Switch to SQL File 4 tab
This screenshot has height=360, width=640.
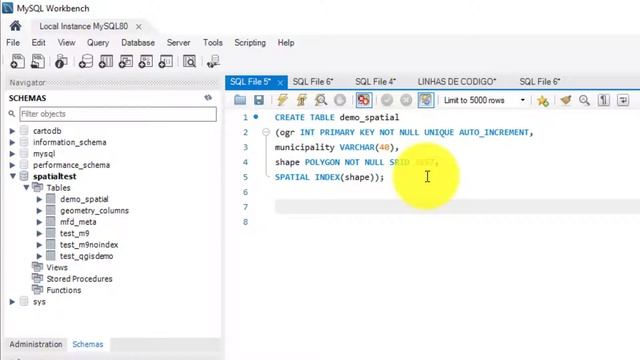click(x=375, y=82)
